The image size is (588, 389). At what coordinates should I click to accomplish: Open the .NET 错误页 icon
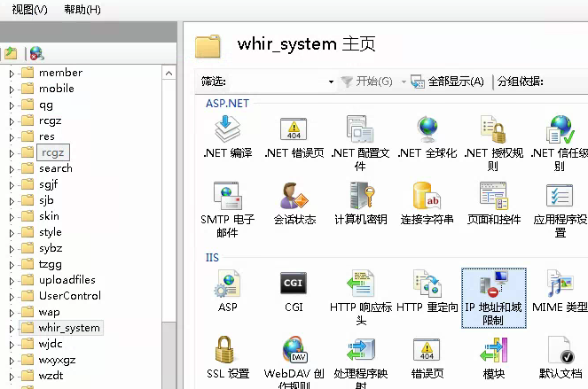pyautogui.click(x=294, y=131)
